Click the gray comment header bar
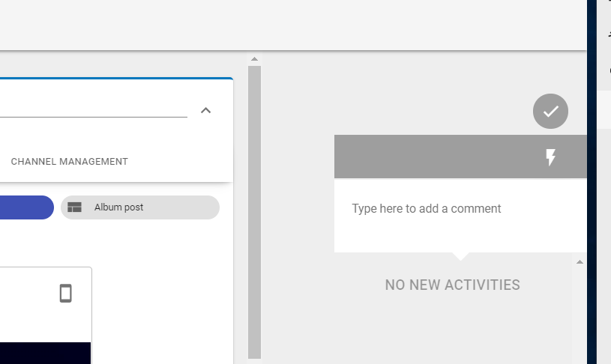 460,157
